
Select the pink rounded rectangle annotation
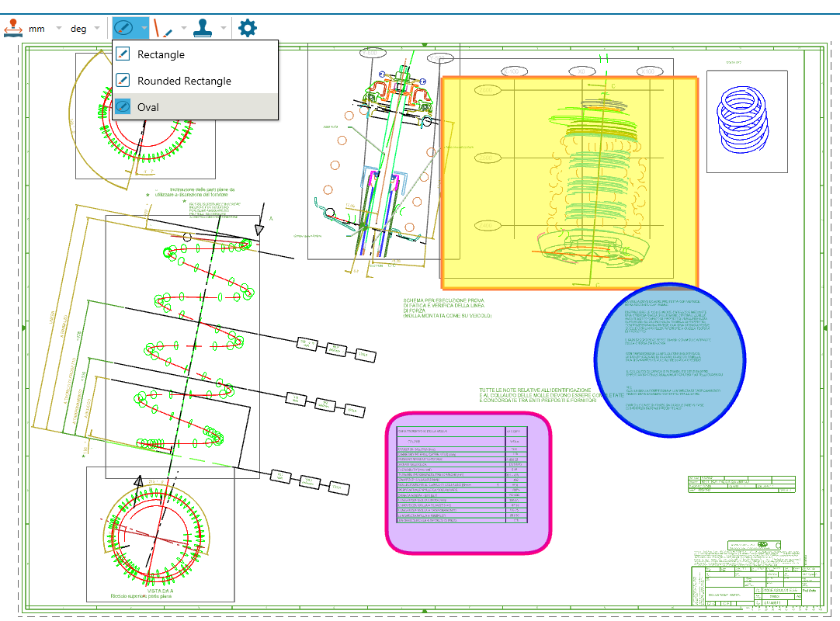469,484
